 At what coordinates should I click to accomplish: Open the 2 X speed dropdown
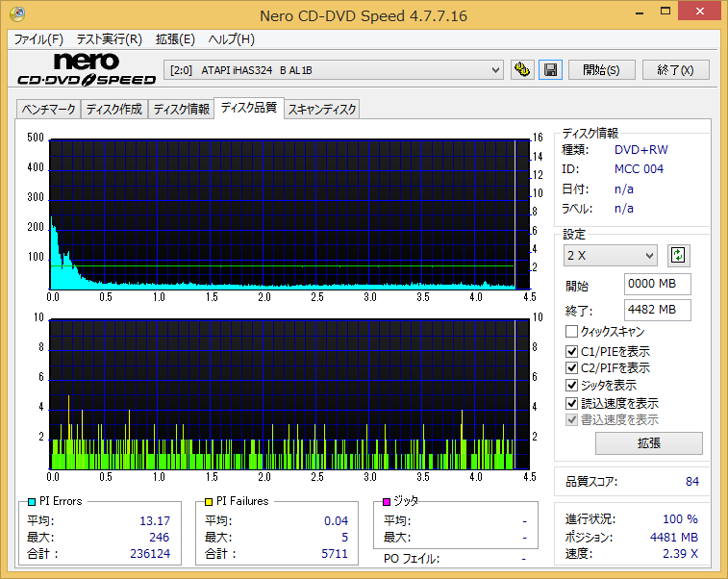(x=611, y=256)
